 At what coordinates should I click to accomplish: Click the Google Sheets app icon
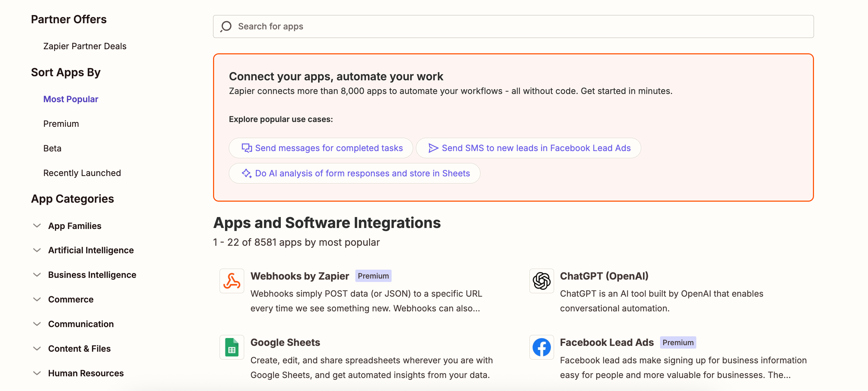tap(232, 347)
